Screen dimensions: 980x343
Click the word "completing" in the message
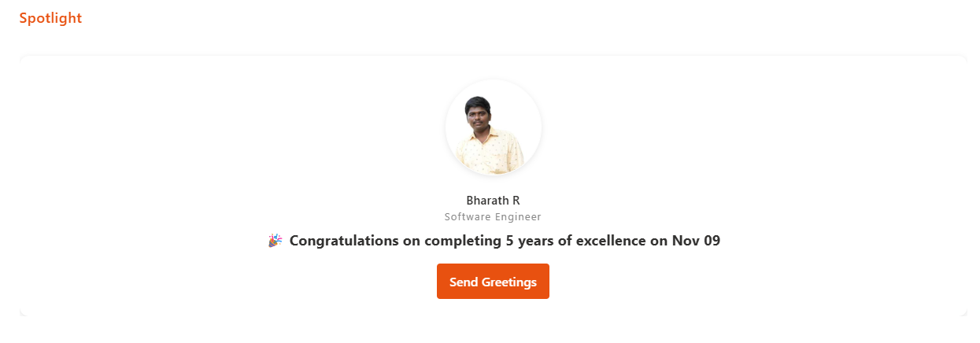[463, 241]
